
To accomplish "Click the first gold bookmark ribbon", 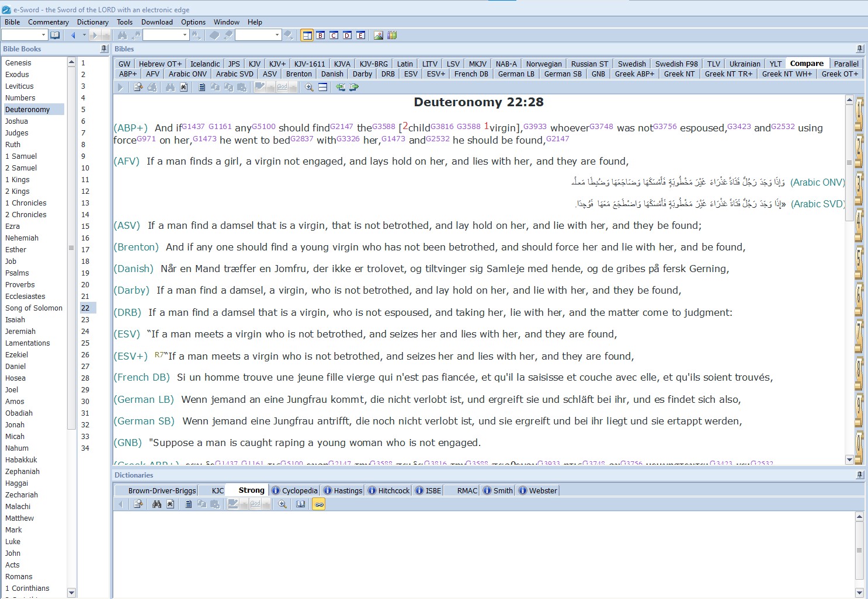I will (x=859, y=114).
